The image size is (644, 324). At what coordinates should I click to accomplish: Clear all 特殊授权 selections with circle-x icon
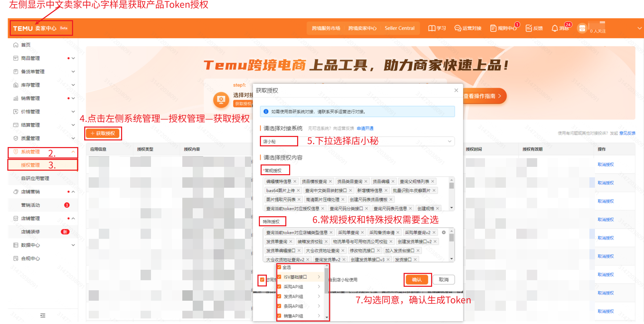tap(444, 233)
